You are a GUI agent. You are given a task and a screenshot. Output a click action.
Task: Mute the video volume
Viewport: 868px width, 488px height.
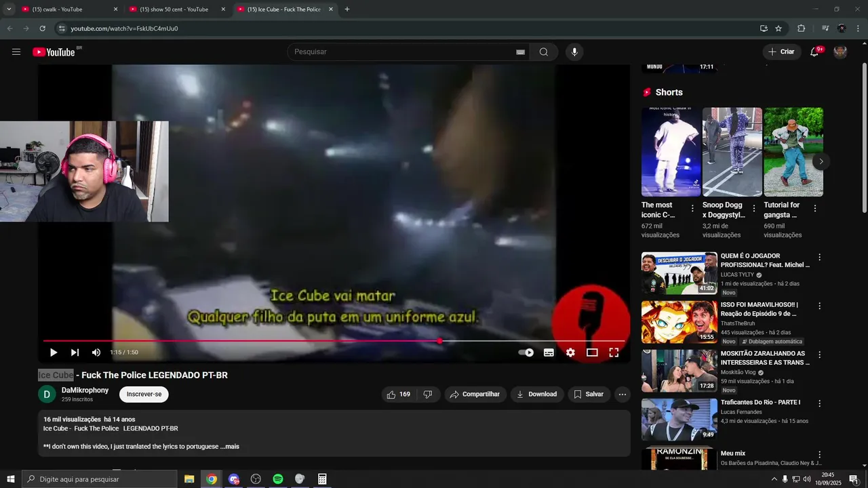pyautogui.click(x=96, y=352)
